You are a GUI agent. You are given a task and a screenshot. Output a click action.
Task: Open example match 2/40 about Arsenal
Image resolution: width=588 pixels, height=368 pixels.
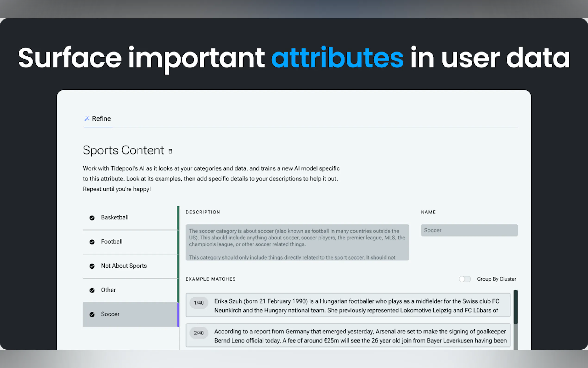click(x=348, y=335)
